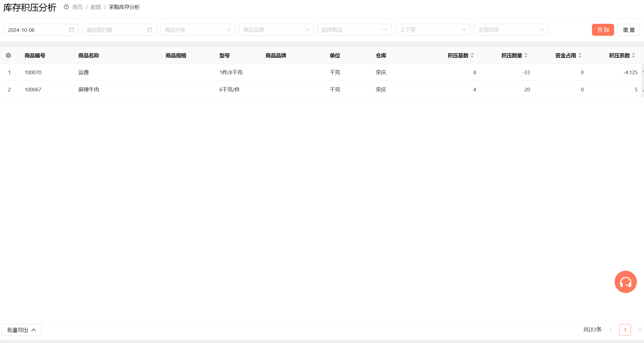Image resolution: width=644 pixels, height=343 pixels.
Task: Click 采购库存分析 breadcrumb
Action: pyautogui.click(x=124, y=7)
